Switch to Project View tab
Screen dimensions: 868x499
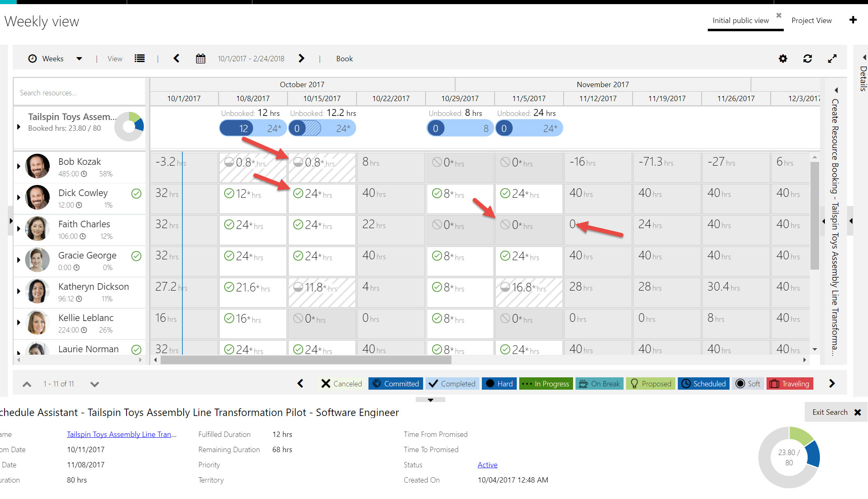[811, 21]
